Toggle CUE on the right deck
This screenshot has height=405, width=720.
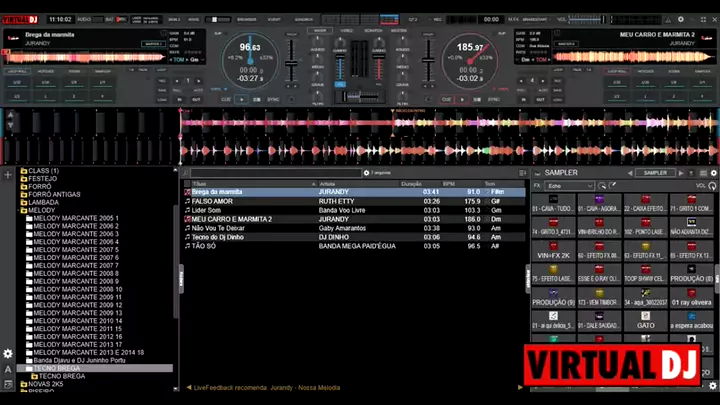(x=446, y=100)
